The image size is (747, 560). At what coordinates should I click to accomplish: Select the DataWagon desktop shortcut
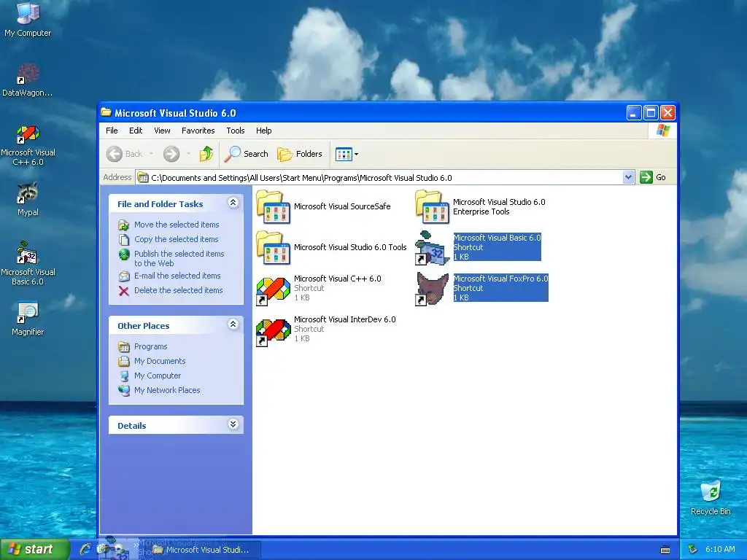click(28, 79)
